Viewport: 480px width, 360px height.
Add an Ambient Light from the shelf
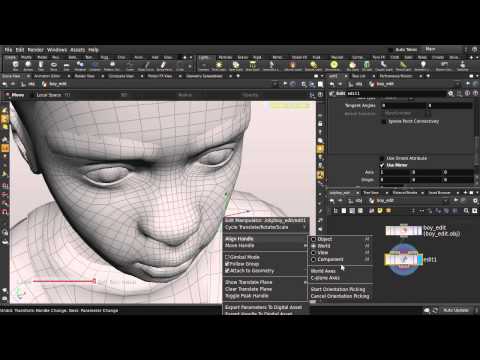click(423, 65)
